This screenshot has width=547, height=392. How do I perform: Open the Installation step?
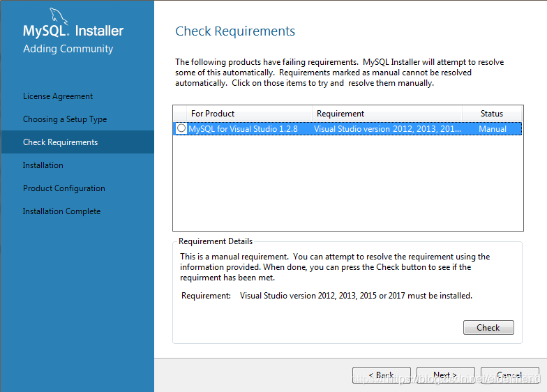[43, 165]
